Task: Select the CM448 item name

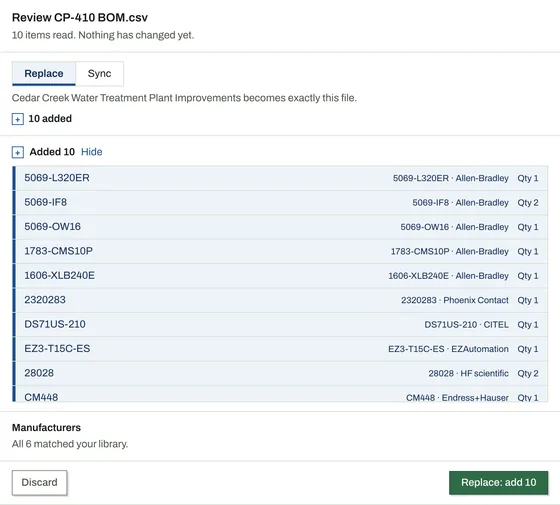Action: (41, 396)
